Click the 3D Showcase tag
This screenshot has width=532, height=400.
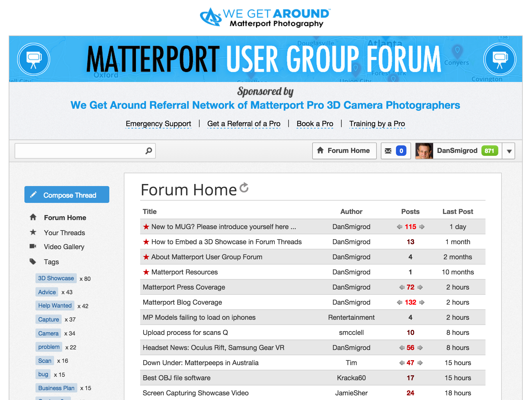pos(56,278)
